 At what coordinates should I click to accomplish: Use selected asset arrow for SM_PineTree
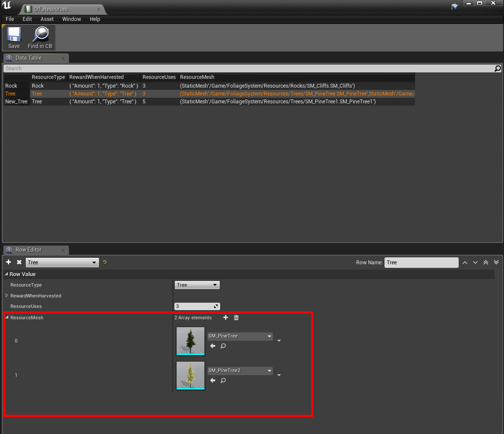pos(213,346)
